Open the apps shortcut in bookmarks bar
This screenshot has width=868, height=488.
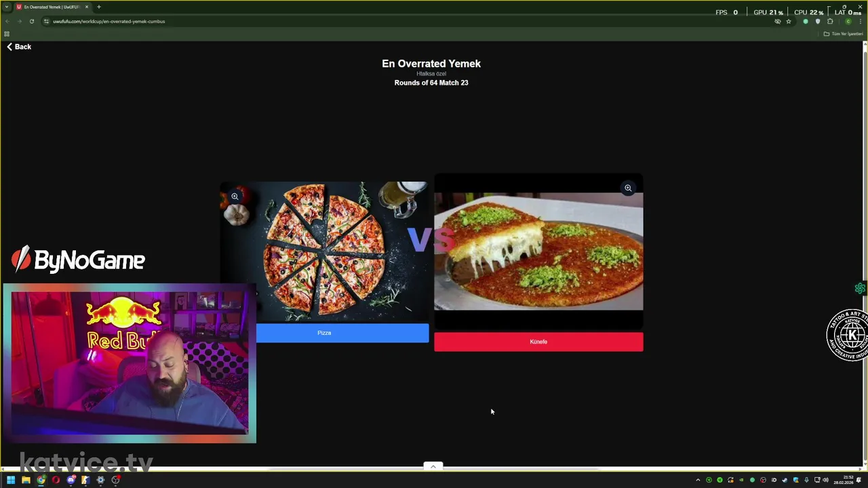pyautogui.click(x=7, y=34)
